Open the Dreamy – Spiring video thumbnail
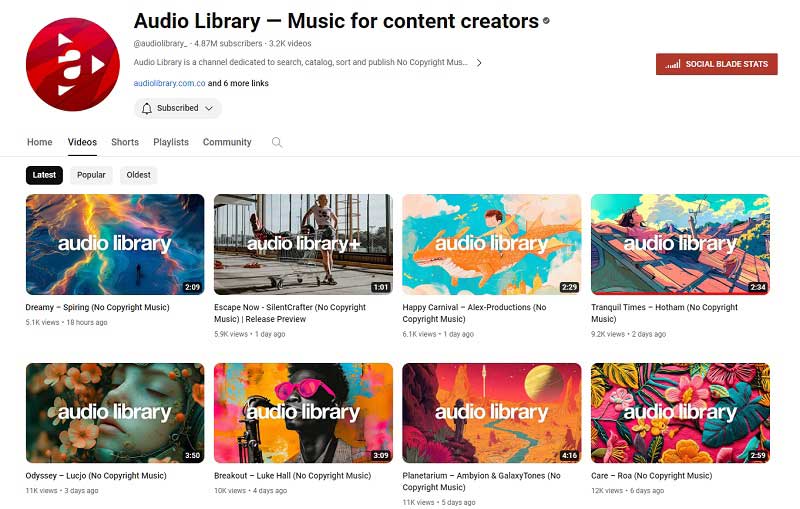The image size is (800, 509). [x=115, y=244]
